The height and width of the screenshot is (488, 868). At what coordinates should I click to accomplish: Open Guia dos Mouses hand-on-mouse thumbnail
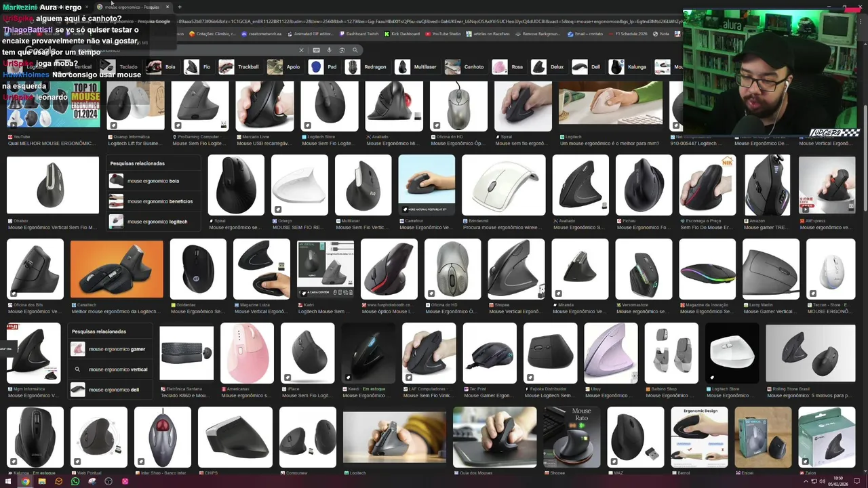pos(494,437)
